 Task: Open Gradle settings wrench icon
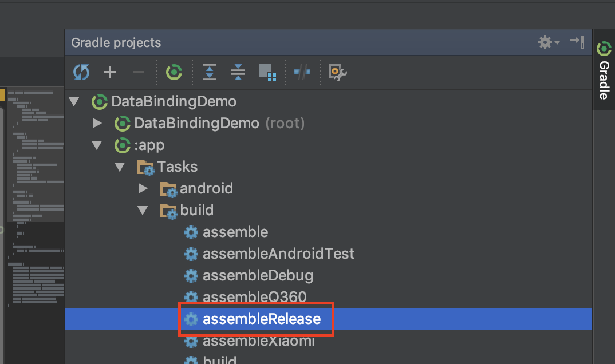[337, 72]
